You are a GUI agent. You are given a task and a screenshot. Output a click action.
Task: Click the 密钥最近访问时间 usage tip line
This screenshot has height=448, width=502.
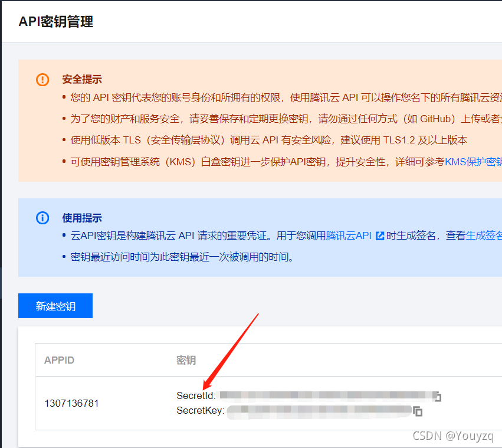coord(182,257)
